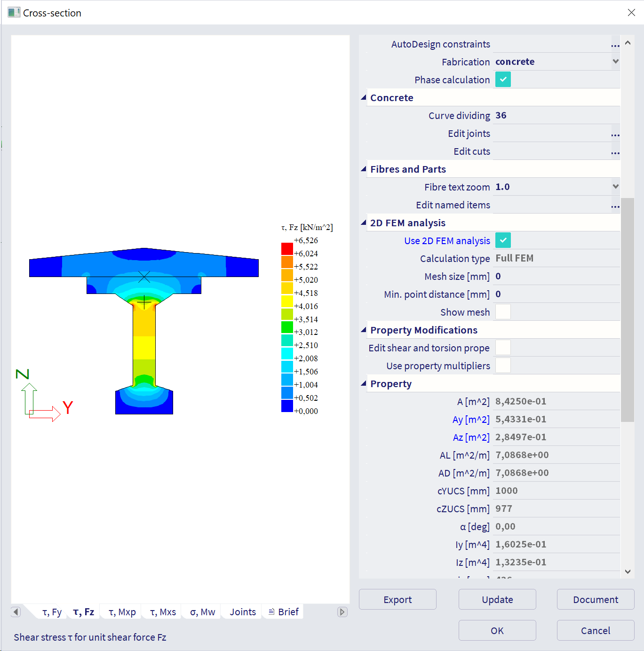The image size is (644, 651).
Task: Click the Export button
Action: tap(398, 600)
